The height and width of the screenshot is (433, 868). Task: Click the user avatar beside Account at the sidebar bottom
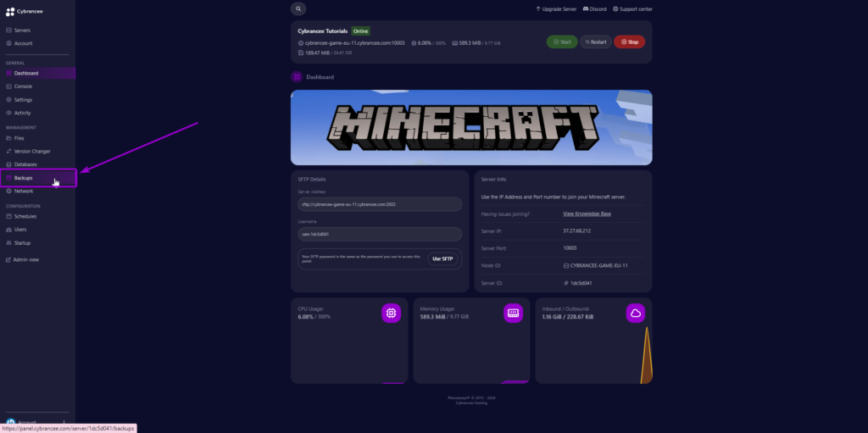pyautogui.click(x=10, y=423)
